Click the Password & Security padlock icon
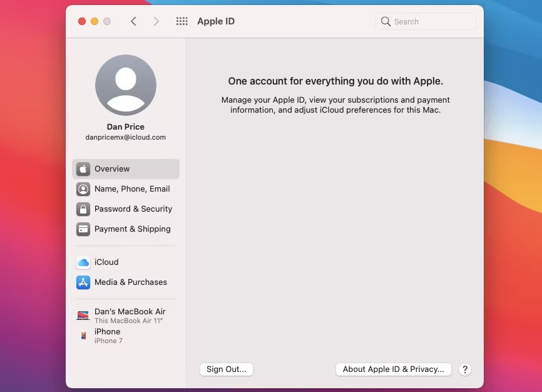 83,209
